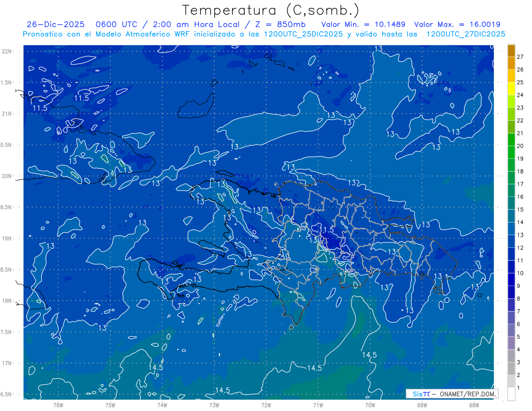Click the 1200UTC_25DIC2025 initialization time
The image size is (532, 411).
[303, 34]
